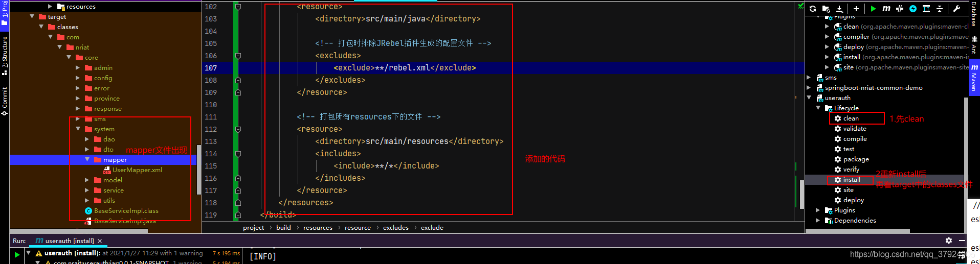Close the userauth [install] run tab
Viewport: 980px width, 264px height.
click(x=100, y=241)
